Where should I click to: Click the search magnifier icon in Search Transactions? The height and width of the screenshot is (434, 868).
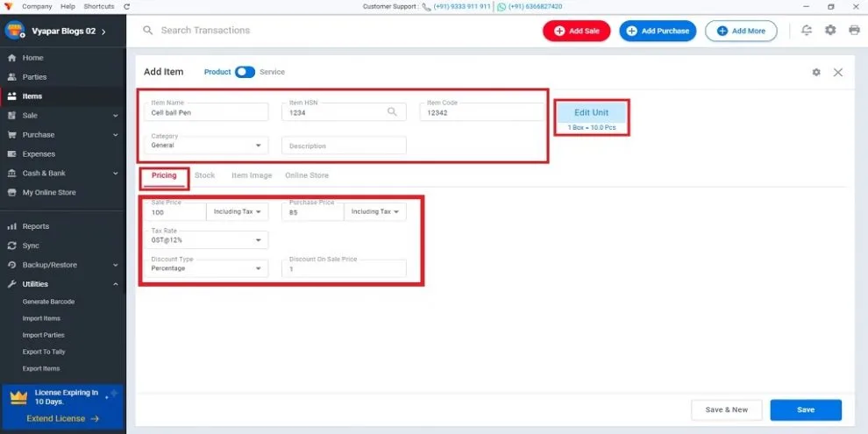(148, 31)
